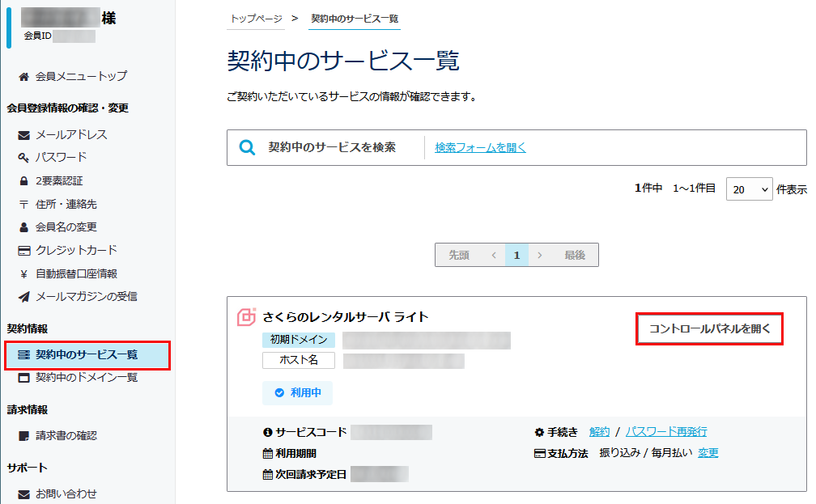Select page 1 in pagination
Image resolution: width=816 pixels, height=504 pixels.
pos(516,255)
